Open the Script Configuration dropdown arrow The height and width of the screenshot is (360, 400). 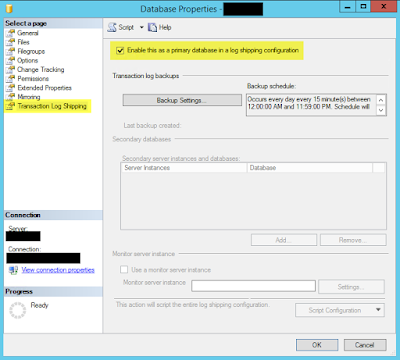tap(378, 310)
